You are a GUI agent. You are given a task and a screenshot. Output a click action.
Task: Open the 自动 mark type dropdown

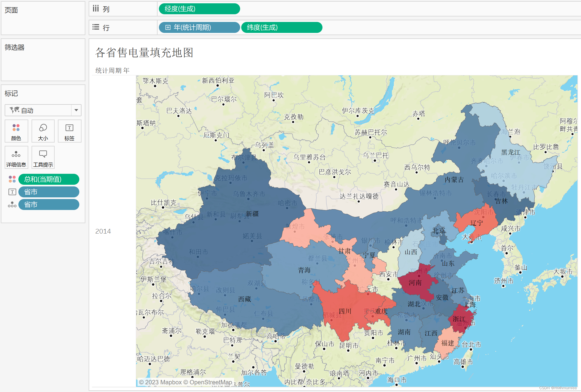click(76, 110)
